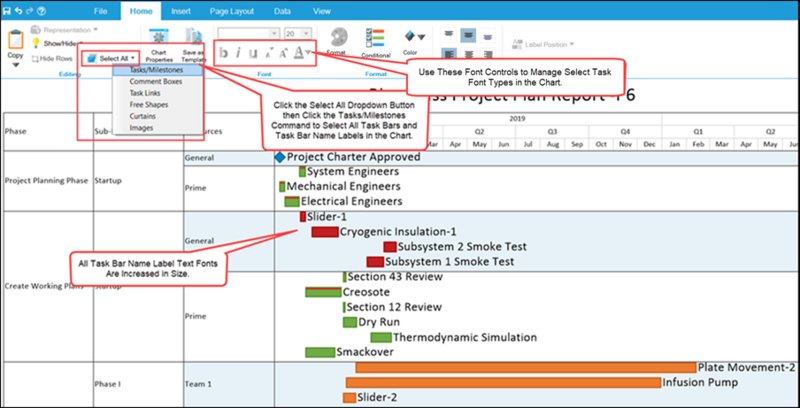Viewport: 800px width, 408px height.
Task: Click the Undo arrow icon
Action: (x=18, y=11)
